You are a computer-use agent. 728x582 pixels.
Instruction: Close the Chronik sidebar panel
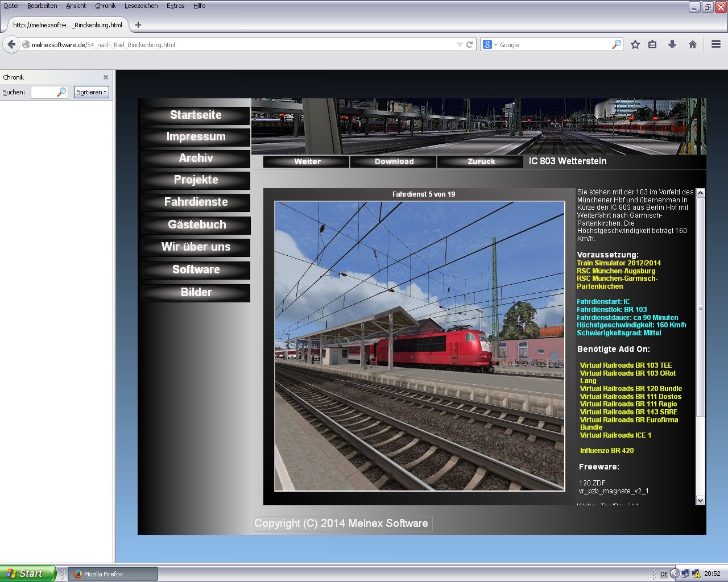(106, 77)
